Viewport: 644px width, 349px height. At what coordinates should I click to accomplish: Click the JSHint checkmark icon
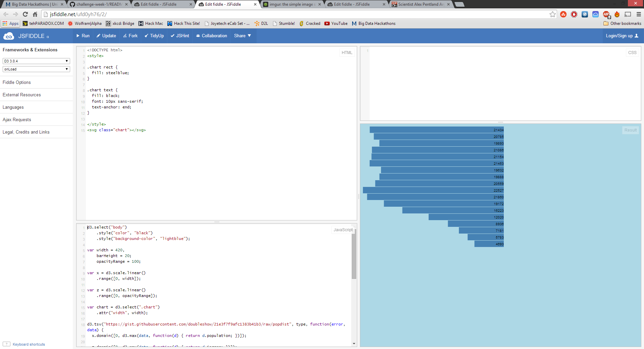pos(172,36)
